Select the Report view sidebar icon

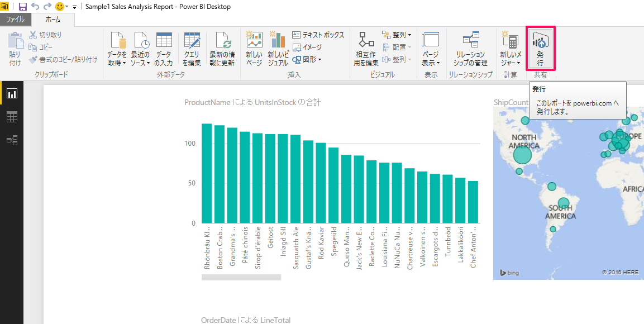tap(12, 93)
